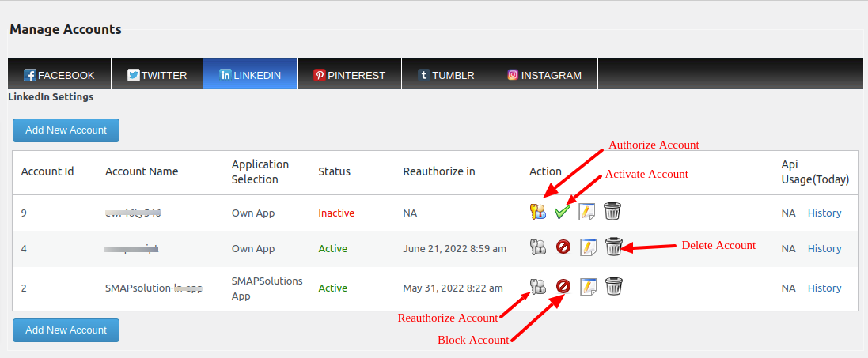Click the Status column header
This screenshot has height=358, width=868.
335,171
